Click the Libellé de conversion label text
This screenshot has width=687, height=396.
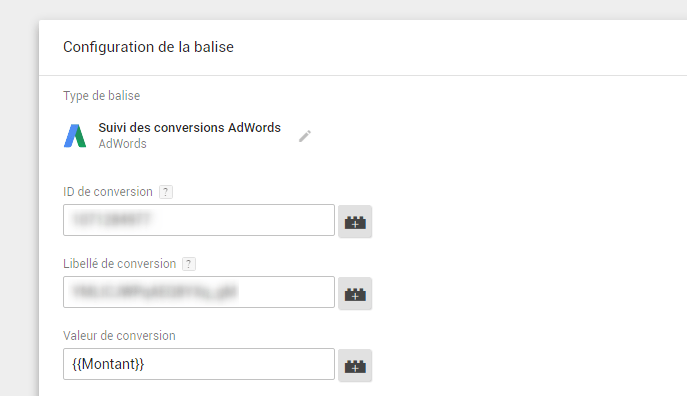click(x=120, y=264)
